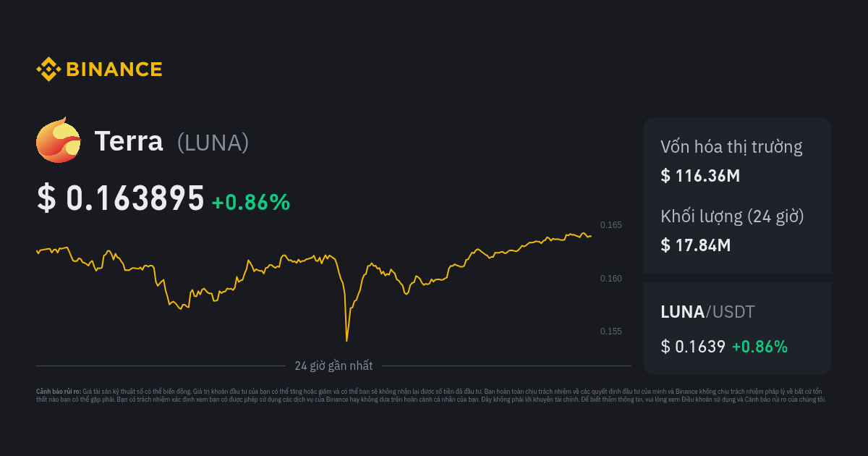Click the green +0.86% beside main price
Screen dimensions: 868x456
[250, 203]
